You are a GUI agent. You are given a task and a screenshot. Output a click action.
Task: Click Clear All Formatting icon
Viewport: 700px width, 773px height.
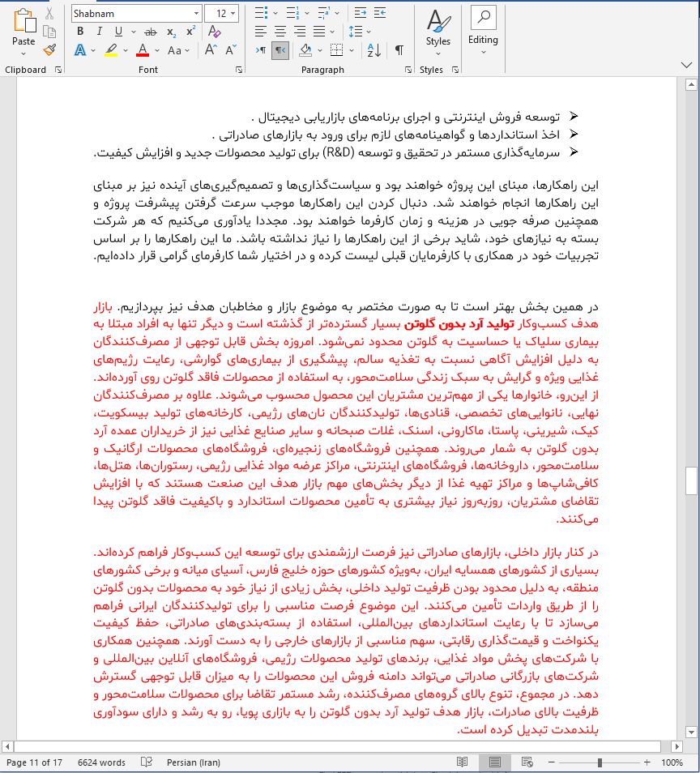pos(215,32)
